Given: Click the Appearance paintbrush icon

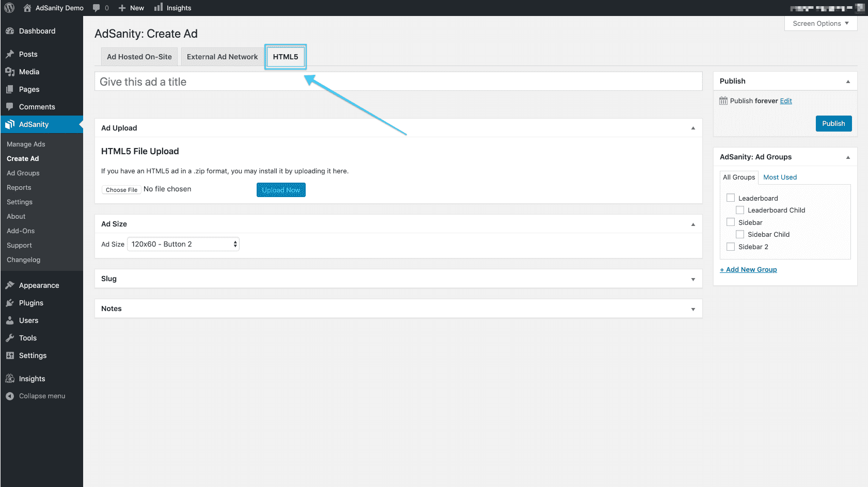Looking at the screenshot, I should [x=10, y=285].
